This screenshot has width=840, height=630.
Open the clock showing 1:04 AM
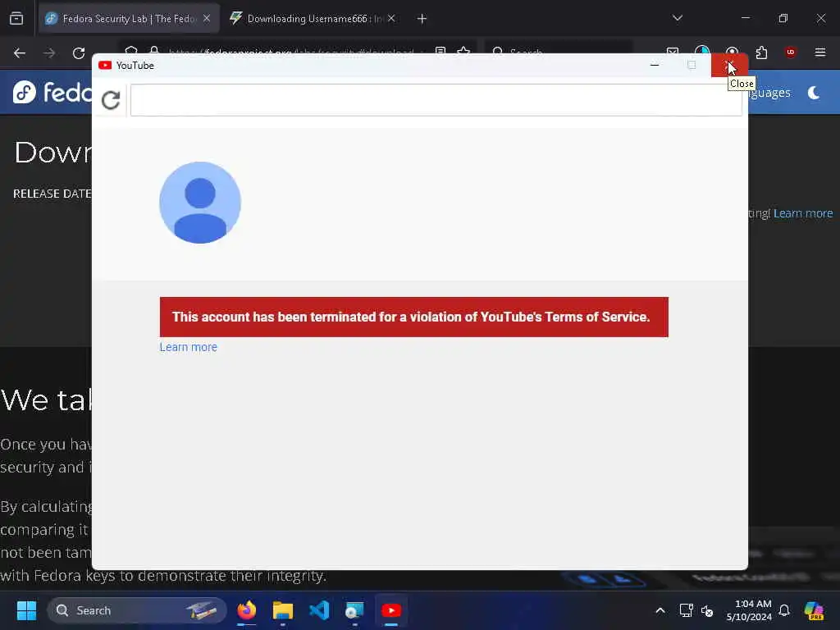(749, 610)
